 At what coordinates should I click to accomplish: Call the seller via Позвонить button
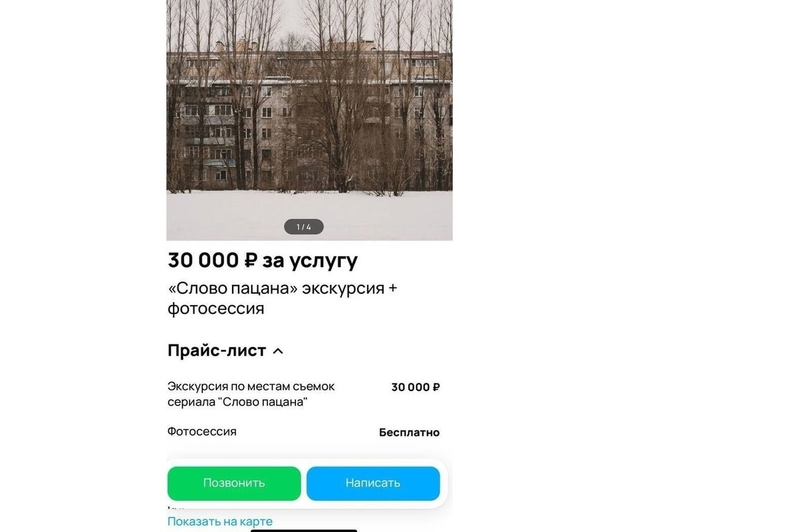click(234, 483)
